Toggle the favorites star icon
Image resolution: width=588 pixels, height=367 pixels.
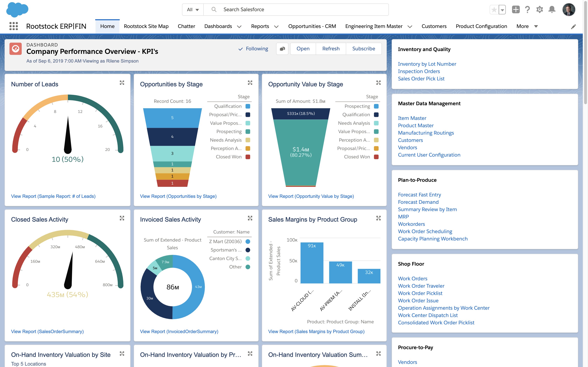494,10
